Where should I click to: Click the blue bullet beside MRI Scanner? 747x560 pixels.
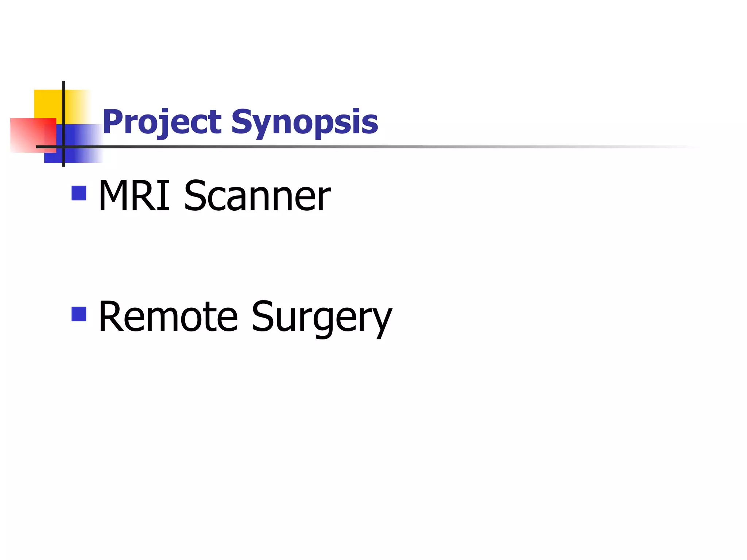(79, 193)
